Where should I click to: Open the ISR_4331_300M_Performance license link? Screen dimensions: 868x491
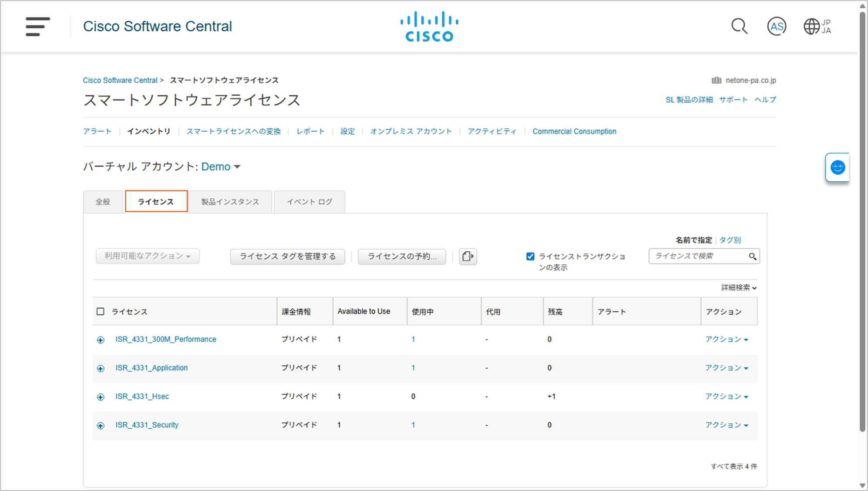165,339
